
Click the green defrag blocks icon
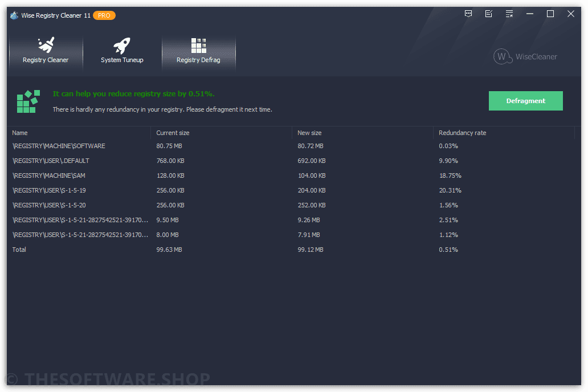pyautogui.click(x=28, y=101)
